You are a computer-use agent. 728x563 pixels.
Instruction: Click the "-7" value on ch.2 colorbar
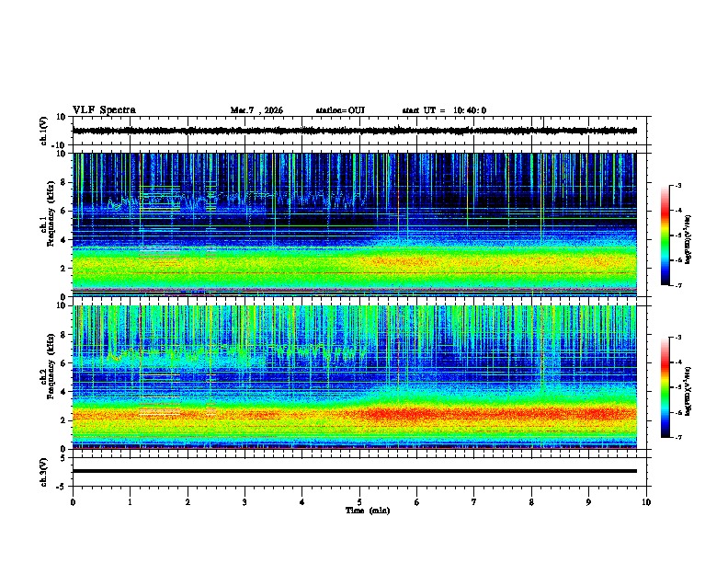[677, 437]
